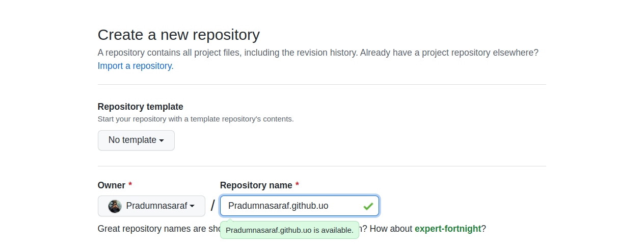Click the Create a new repository heading

[178, 35]
